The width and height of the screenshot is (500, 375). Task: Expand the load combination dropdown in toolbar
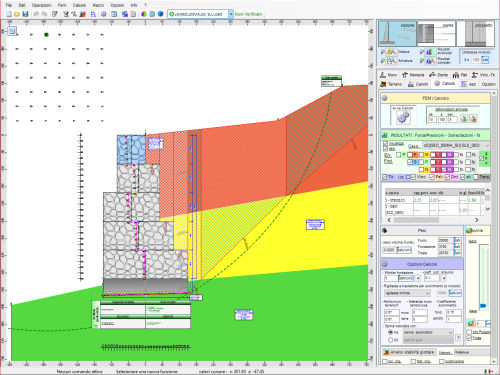pos(231,14)
